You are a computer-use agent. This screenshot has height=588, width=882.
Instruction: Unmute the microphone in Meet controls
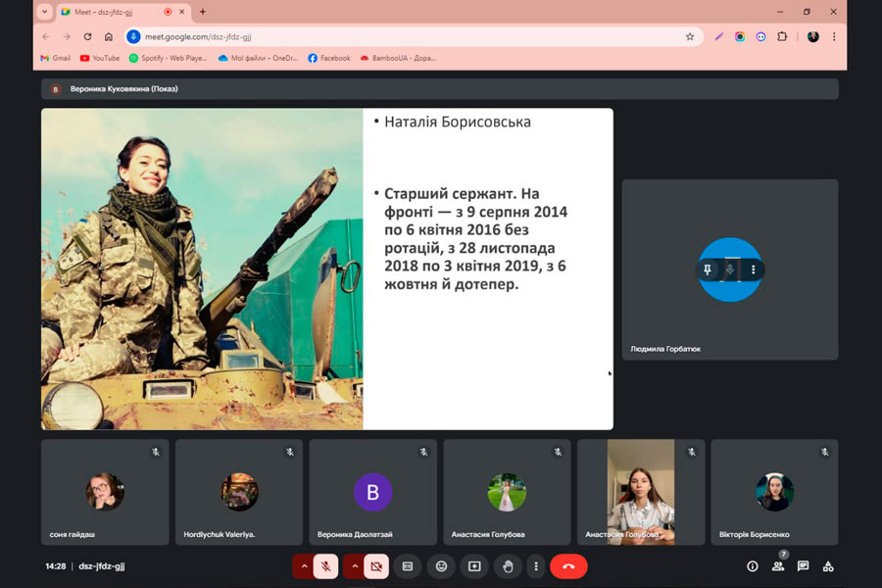click(x=325, y=566)
